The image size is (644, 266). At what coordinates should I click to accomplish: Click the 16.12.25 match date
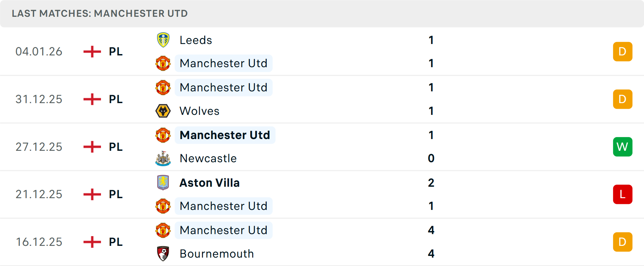(39, 242)
